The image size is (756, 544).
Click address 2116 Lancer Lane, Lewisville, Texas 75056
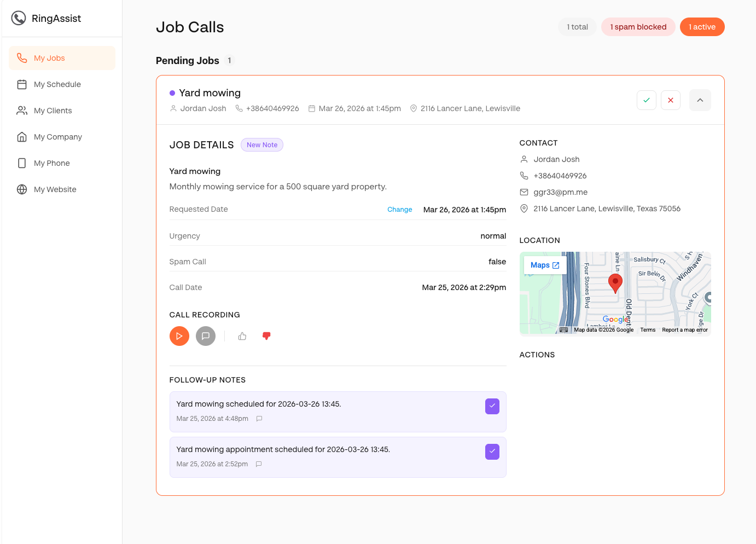[607, 209]
